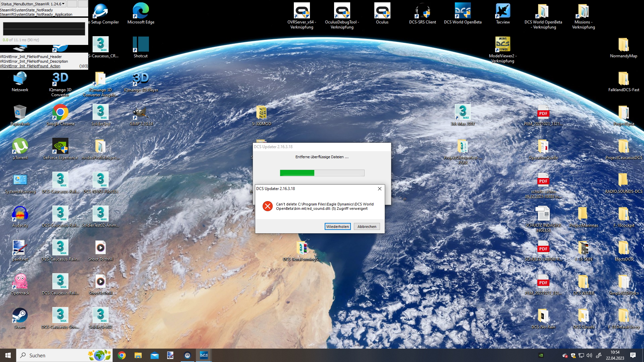This screenshot has width=644, height=362.
Task: Open the first Shoot To thrill video file
Action: 101,251
